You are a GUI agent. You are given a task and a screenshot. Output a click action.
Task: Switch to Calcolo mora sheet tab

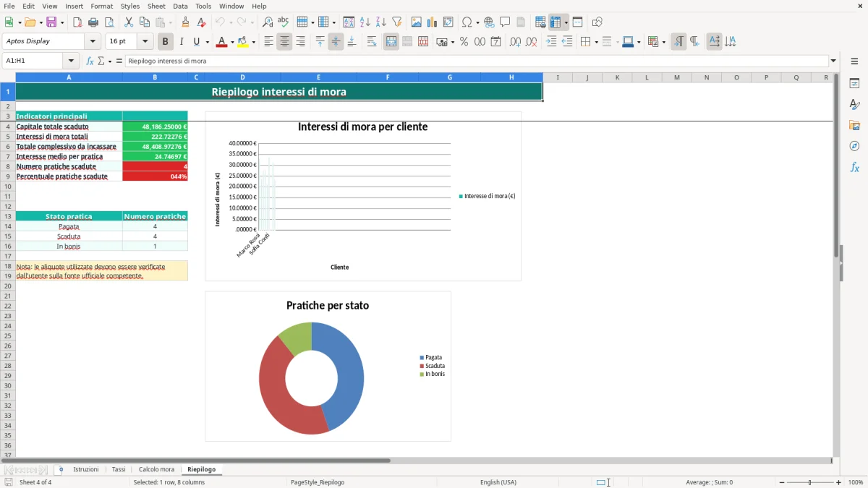pyautogui.click(x=156, y=469)
